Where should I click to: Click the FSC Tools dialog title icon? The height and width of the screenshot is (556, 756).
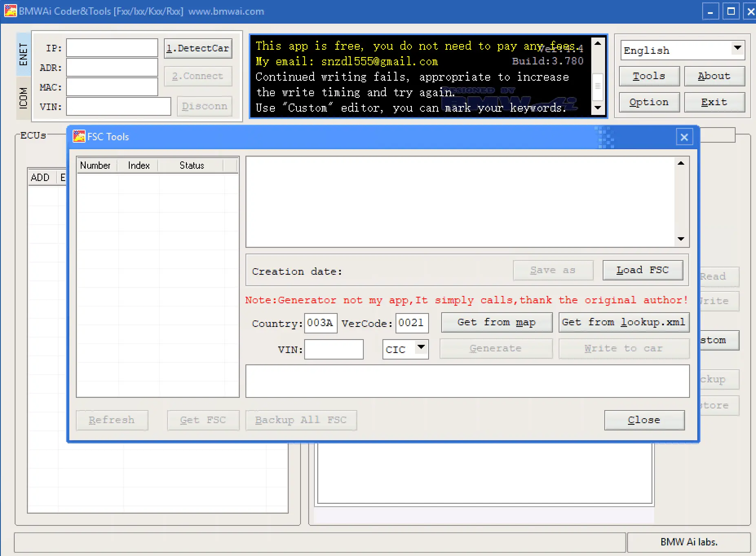(x=79, y=136)
